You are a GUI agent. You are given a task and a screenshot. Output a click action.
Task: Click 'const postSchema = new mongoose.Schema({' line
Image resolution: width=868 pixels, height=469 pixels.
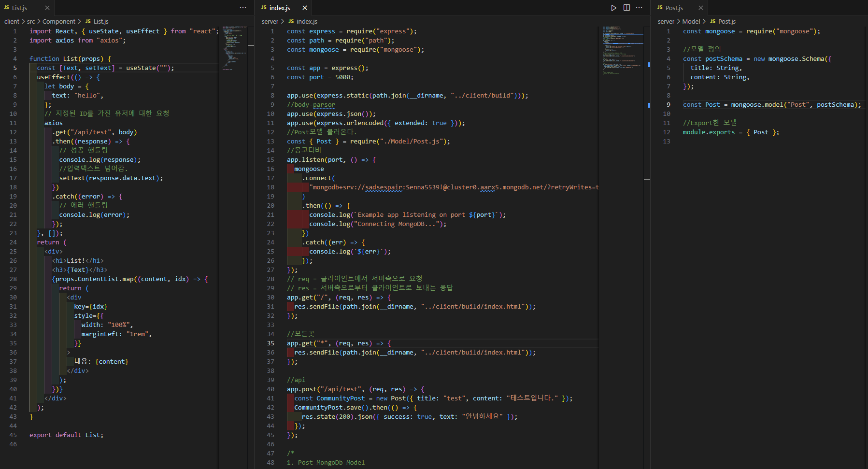[757, 59]
